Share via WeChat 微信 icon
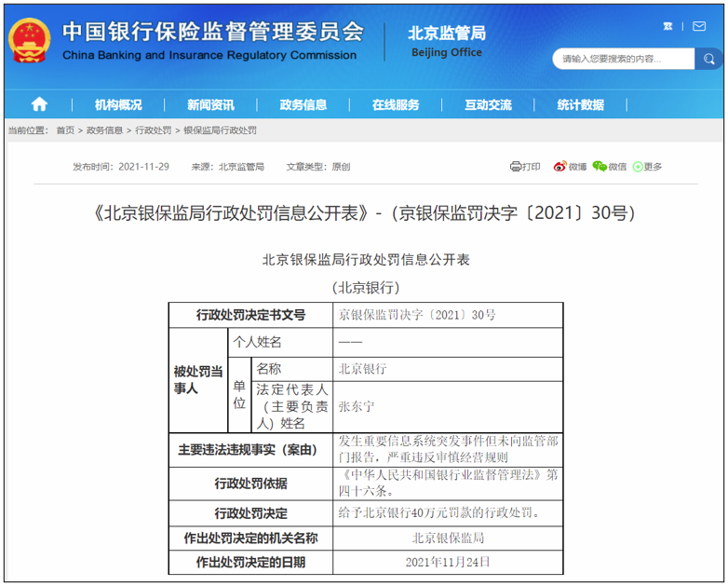Screen dimensions: 728x586 pos(610,167)
